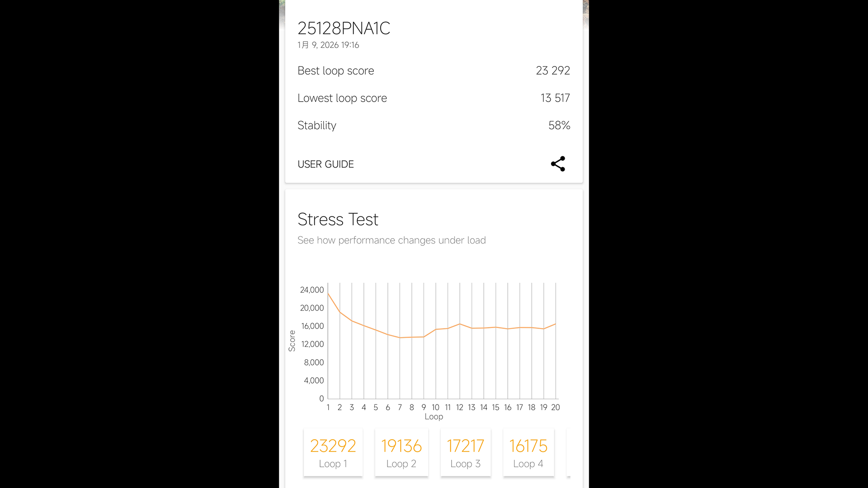The image size is (868, 488).
Task: Click the Stress Test heading
Action: [x=338, y=220]
